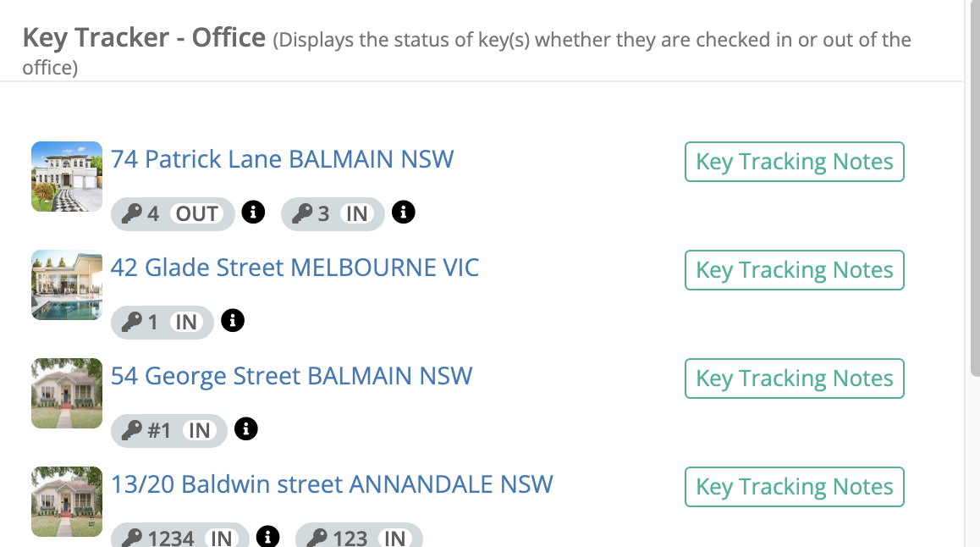This screenshot has height=547, width=980.
Task: Toggle IN status of key 3
Action: pos(357,213)
